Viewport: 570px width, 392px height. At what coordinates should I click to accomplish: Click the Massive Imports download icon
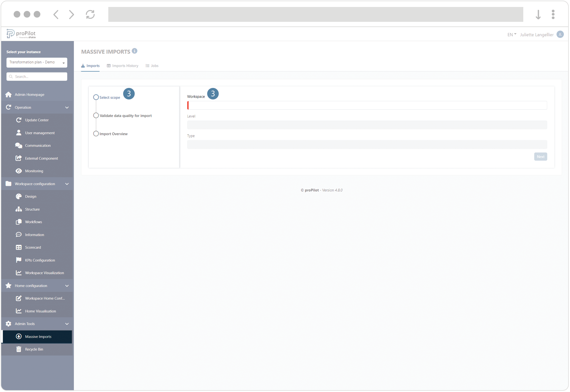[19, 337]
